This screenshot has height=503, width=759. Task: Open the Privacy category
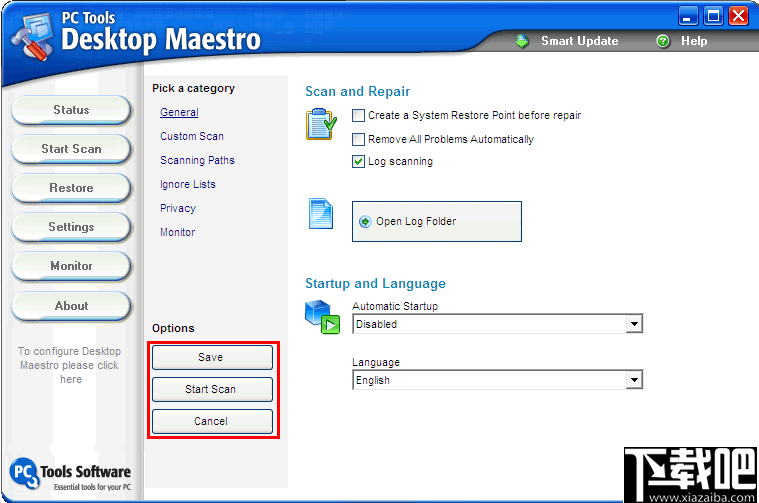click(178, 208)
